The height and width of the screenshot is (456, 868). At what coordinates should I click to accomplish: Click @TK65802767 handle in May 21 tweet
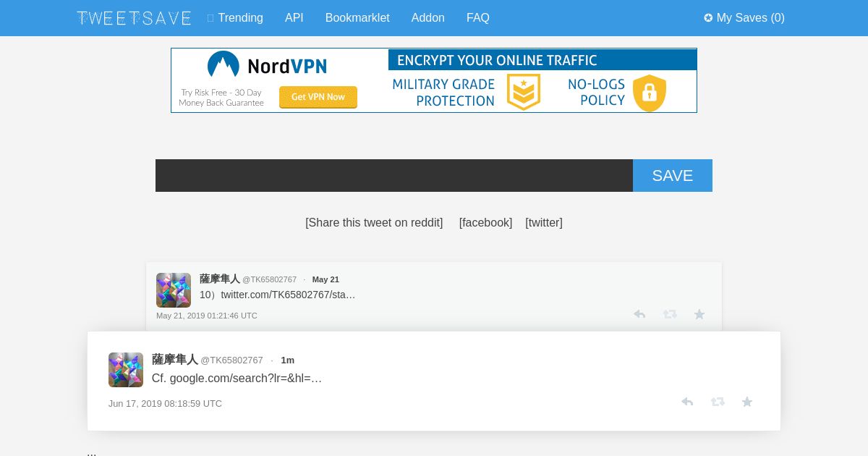[269, 279]
